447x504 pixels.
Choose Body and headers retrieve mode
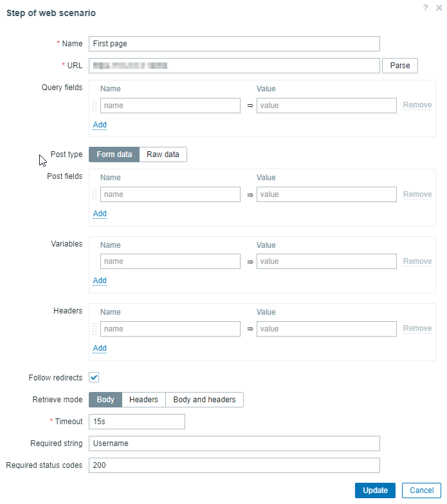(205, 400)
